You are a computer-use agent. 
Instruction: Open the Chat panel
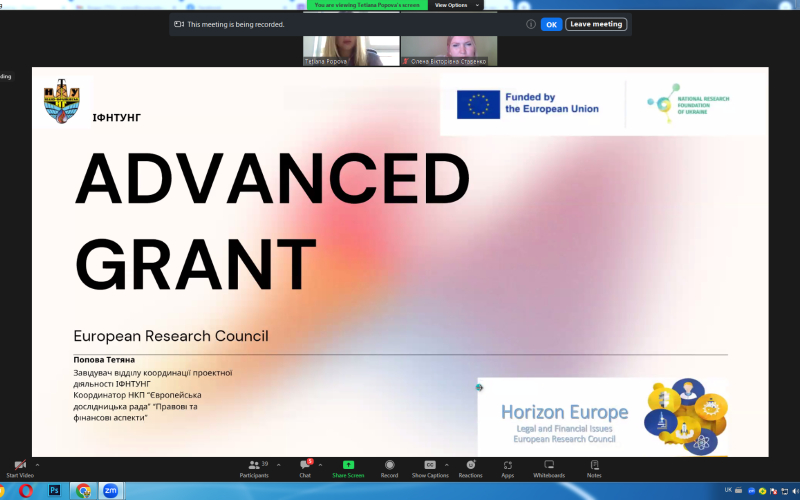point(305,468)
